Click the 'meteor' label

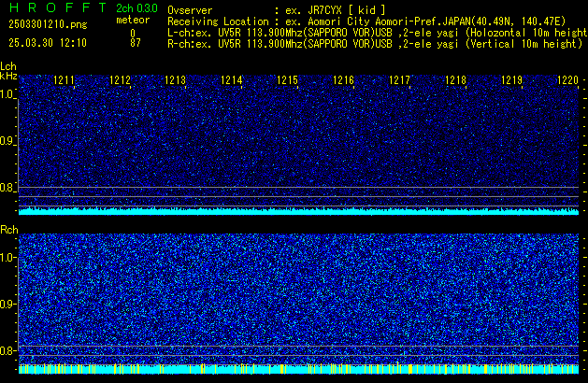[x=133, y=20]
